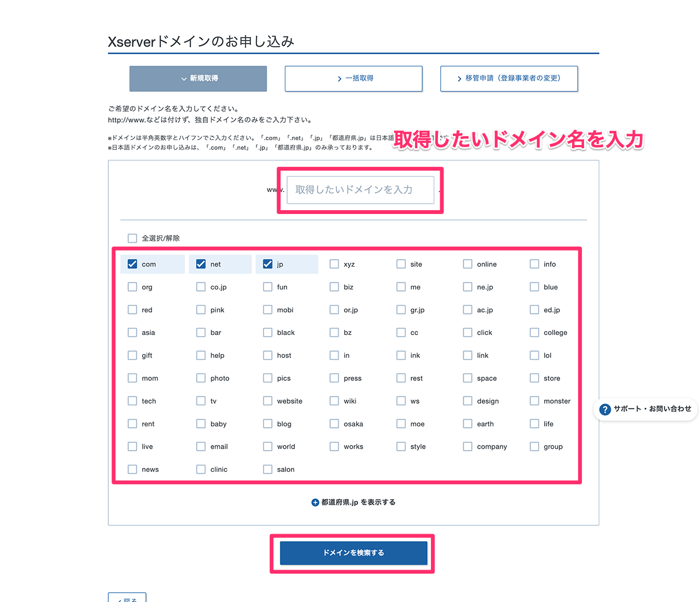Select the design domain checkbox
Viewport: 700px width, 602px height.
coord(468,401)
